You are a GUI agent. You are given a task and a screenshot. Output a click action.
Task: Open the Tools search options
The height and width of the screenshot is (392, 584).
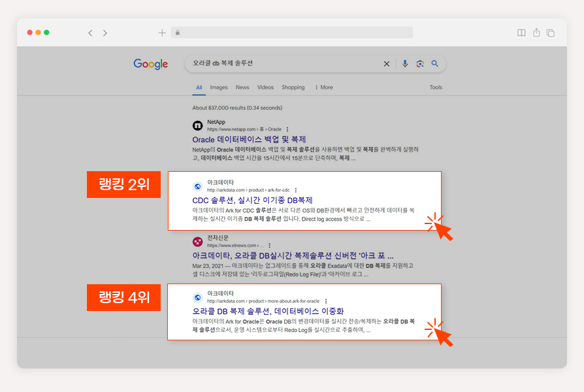[x=436, y=87]
